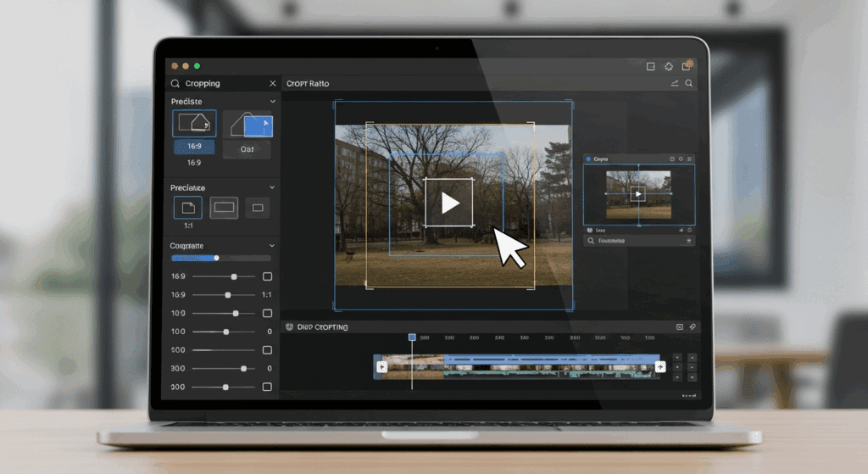Choose the 1:1 aspect ratio shape icon
The width and height of the screenshot is (868, 474).
pos(188,208)
